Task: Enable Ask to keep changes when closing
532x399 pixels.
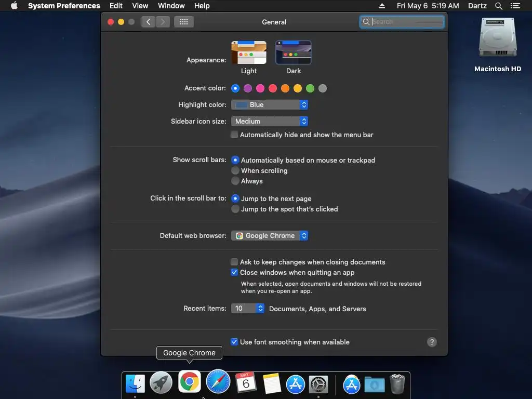Action: 234,262
